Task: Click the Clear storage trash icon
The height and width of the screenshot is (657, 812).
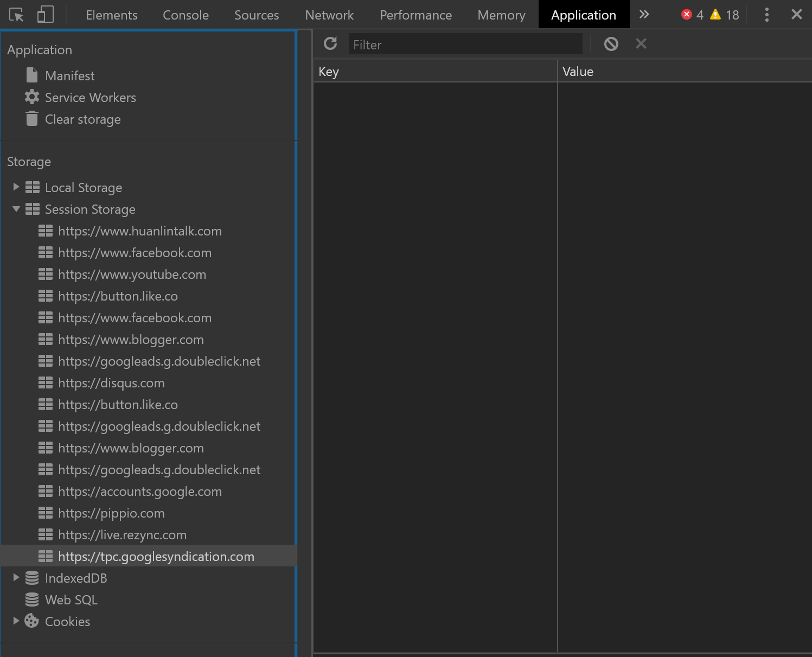Action: (x=32, y=119)
